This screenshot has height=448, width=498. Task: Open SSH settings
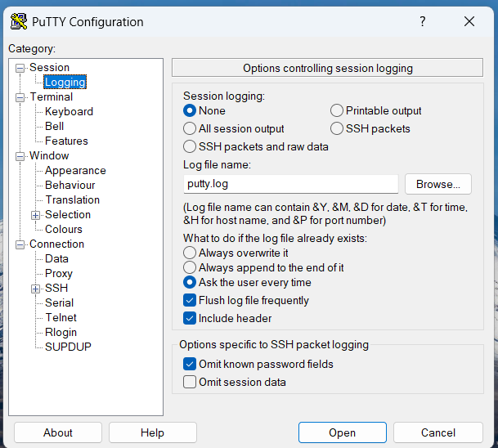tap(56, 288)
